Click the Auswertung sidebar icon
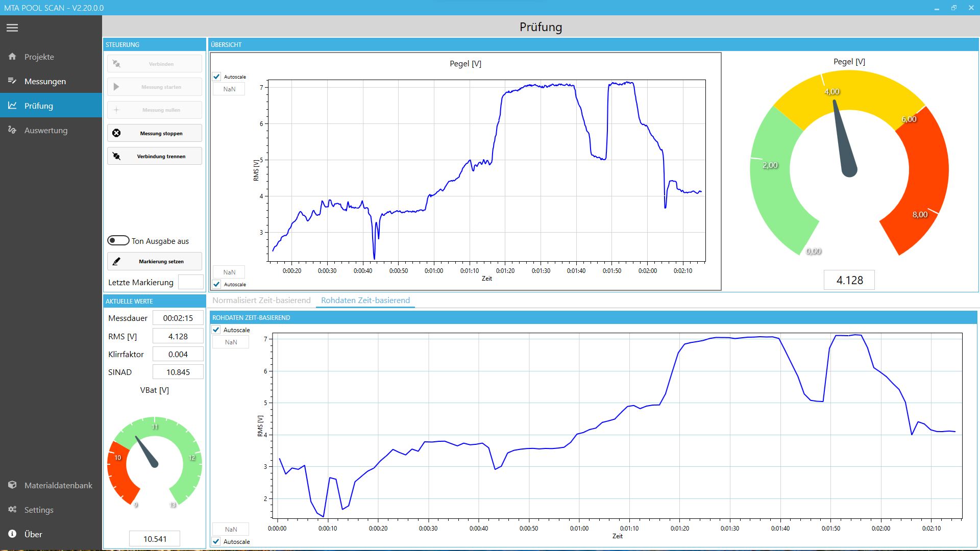 12,130
